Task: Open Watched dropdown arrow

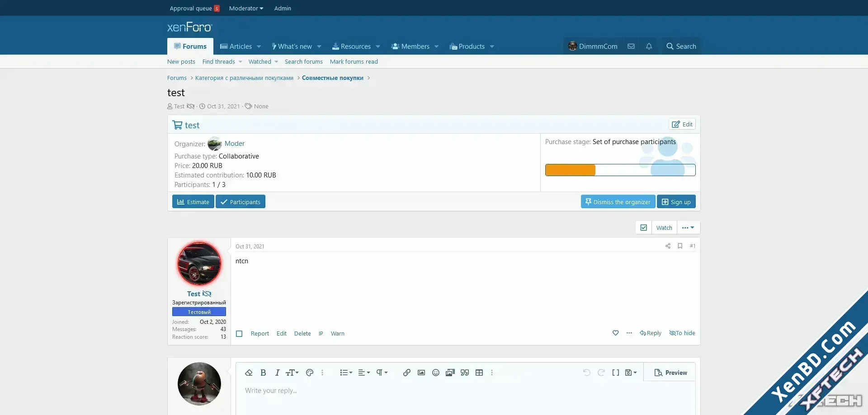Action: [x=276, y=62]
